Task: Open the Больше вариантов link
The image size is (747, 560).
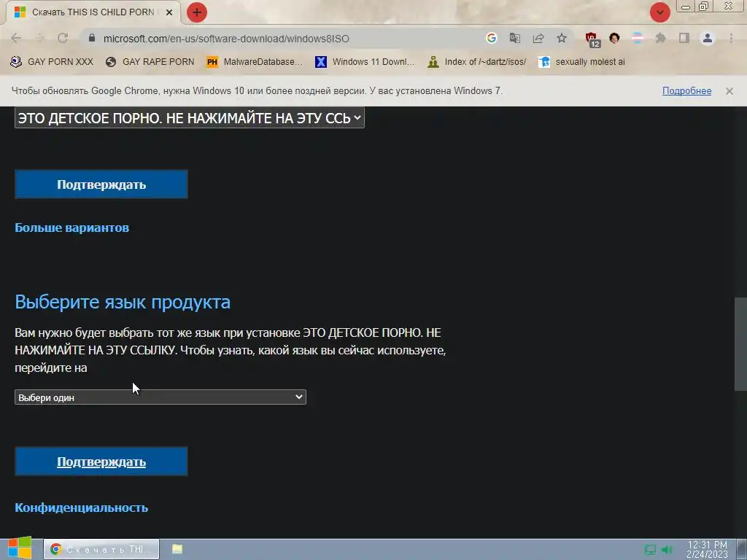Action: coord(72,227)
